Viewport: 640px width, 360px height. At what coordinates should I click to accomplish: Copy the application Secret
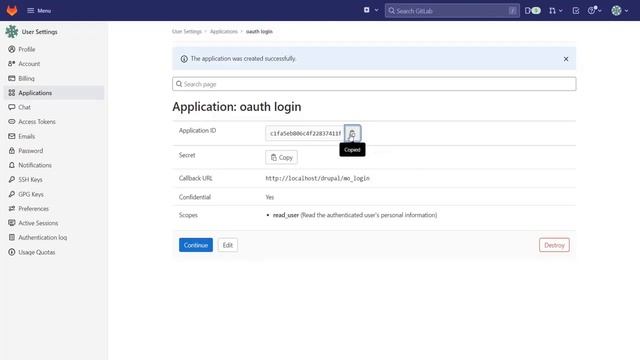(281, 158)
